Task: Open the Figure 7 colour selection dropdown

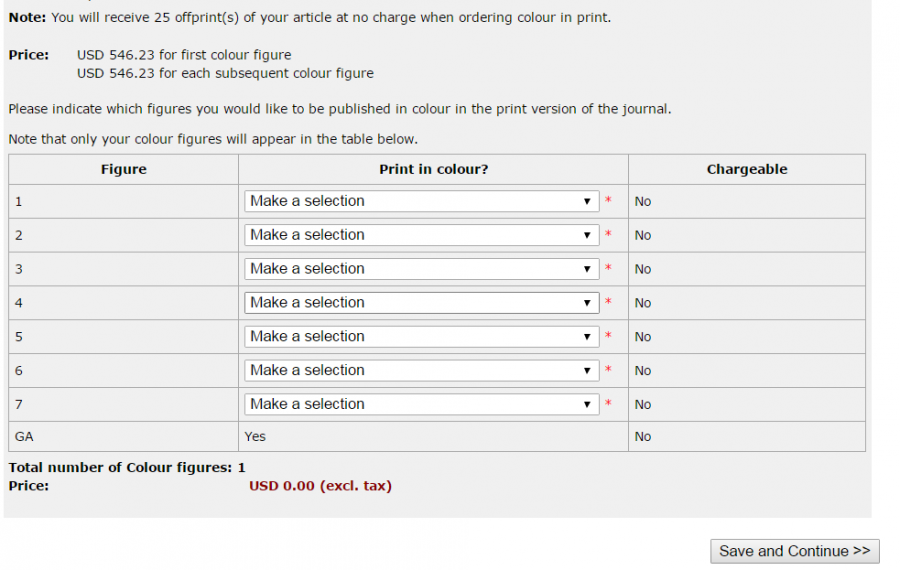Action: pos(421,405)
